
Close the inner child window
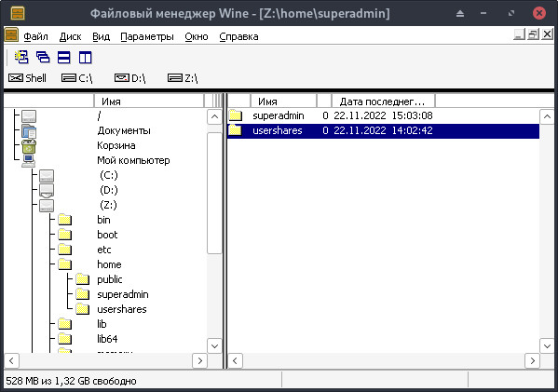pyautogui.click(x=548, y=34)
